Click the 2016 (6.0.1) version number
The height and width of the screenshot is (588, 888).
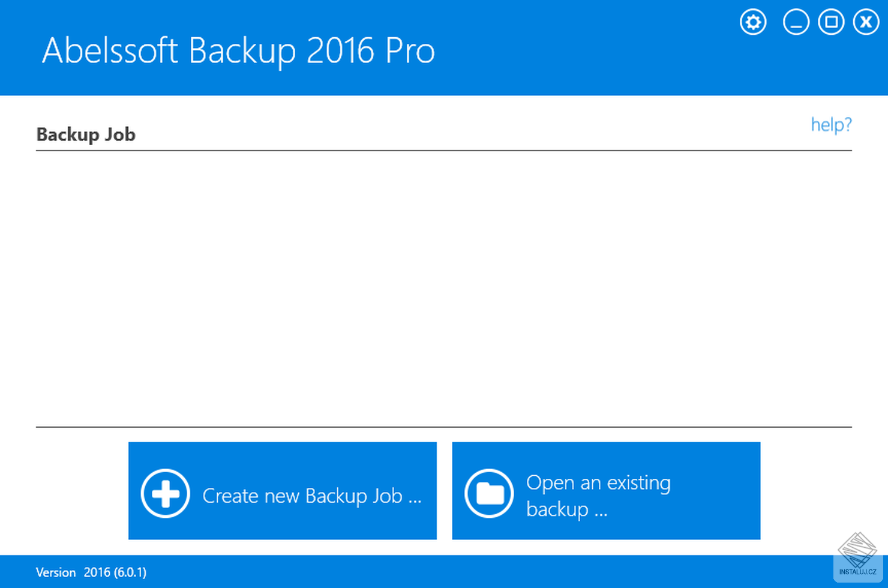point(115,572)
